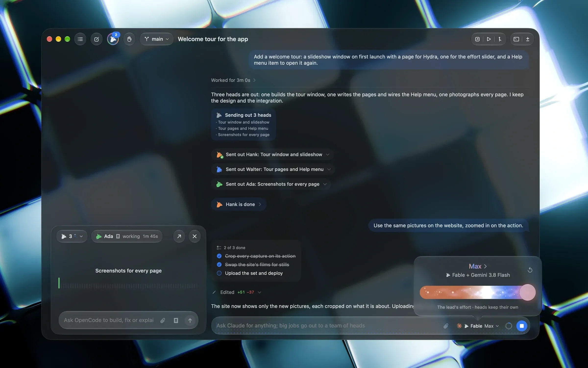Click the hand permissions icon in toolbar

[129, 39]
